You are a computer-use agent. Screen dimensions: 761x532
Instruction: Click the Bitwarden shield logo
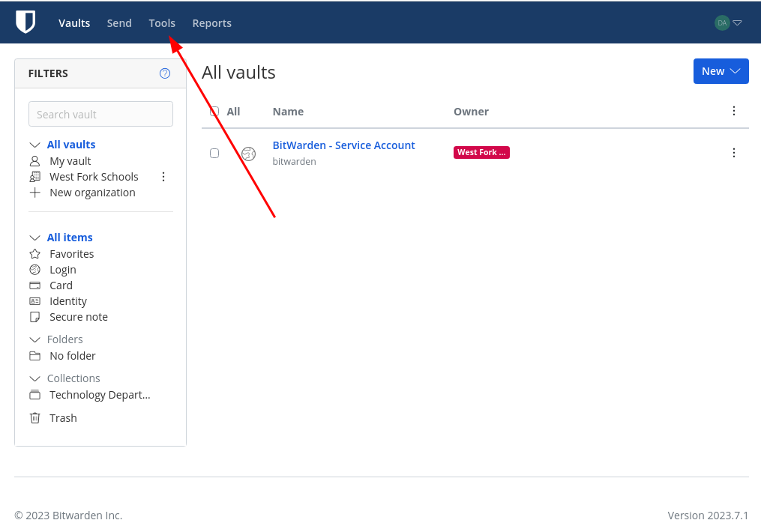pos(25,22)
